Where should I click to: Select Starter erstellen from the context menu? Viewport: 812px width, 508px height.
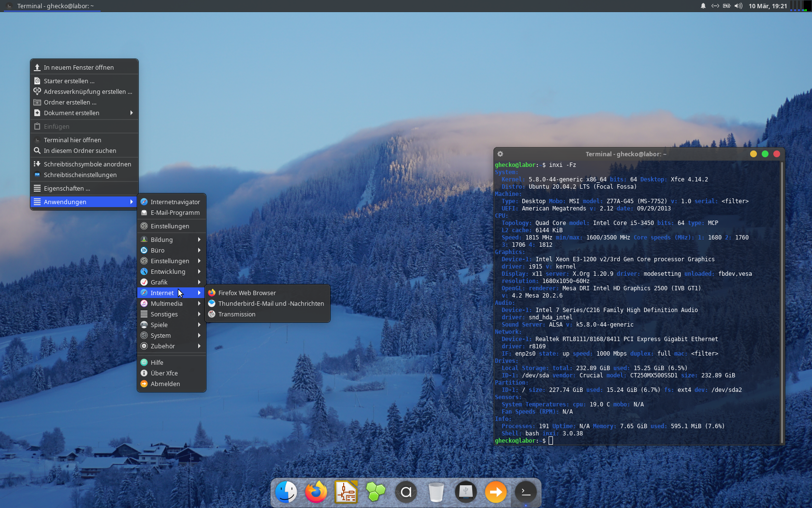pos(85,81)
